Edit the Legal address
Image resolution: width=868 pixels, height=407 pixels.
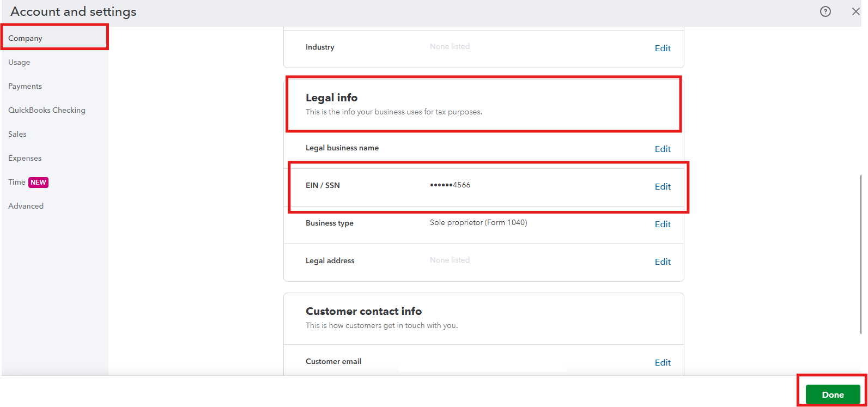(663, 262)
